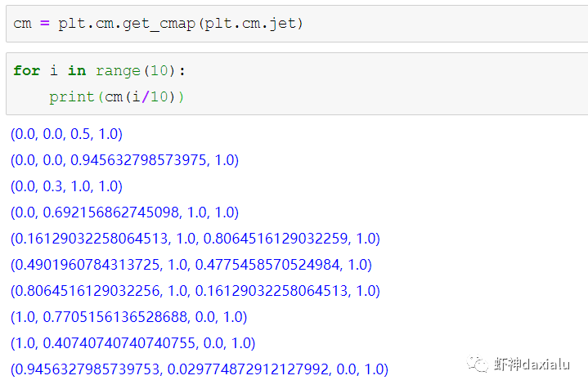Click output line (0.0, 0.0, 0.5, 1.0)

(x=66, y=134)
